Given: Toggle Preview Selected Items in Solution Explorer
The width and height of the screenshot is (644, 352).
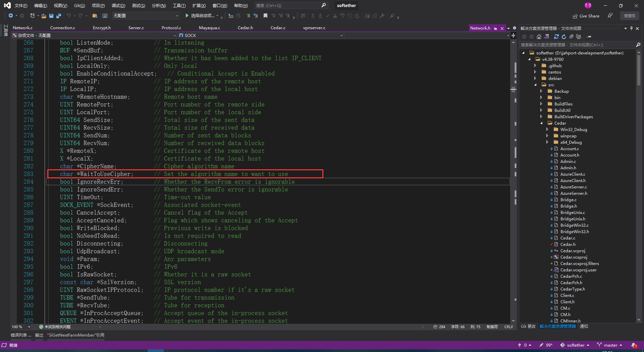Looking at the screenshot, I should 579,37.
